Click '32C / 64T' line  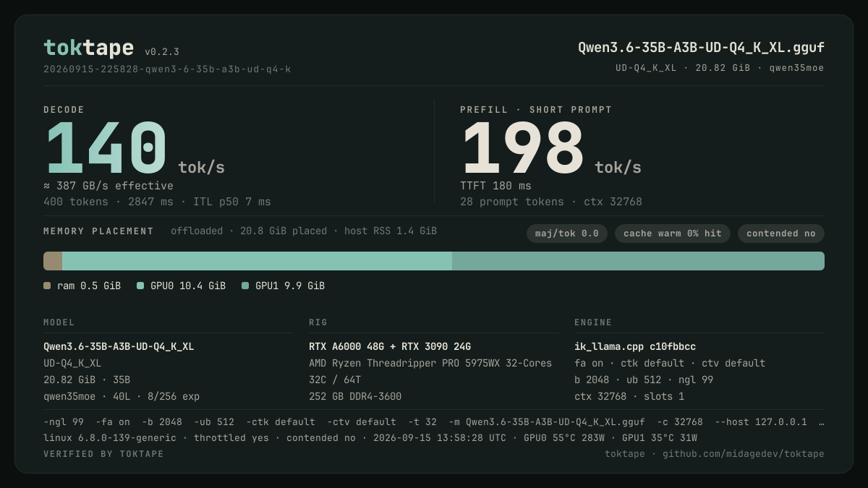tap(335, 380)
